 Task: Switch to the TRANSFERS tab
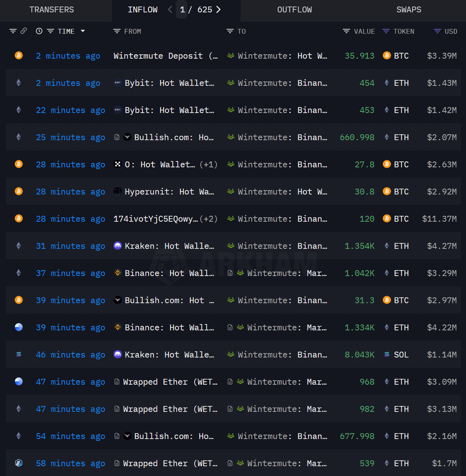[52, 10]
